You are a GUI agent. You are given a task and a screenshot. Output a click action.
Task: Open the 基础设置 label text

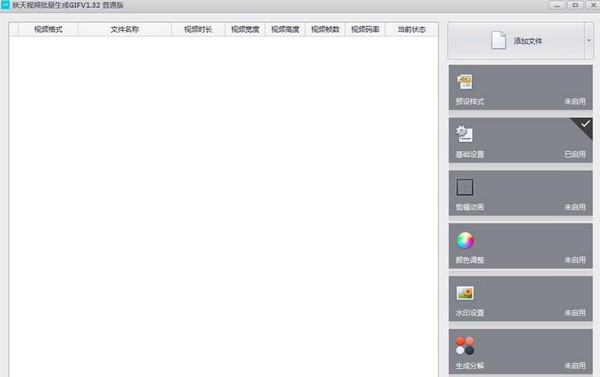coord(470,154)
